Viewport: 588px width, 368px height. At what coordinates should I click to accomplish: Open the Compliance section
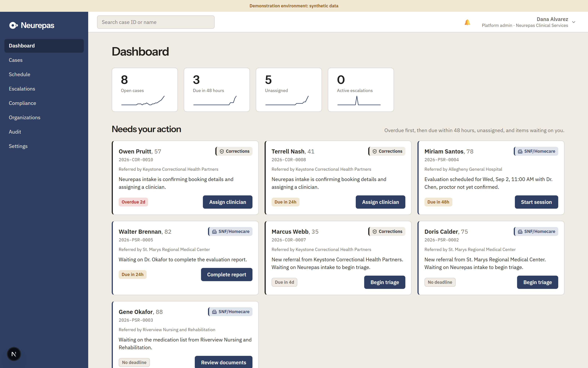[44, 103]
